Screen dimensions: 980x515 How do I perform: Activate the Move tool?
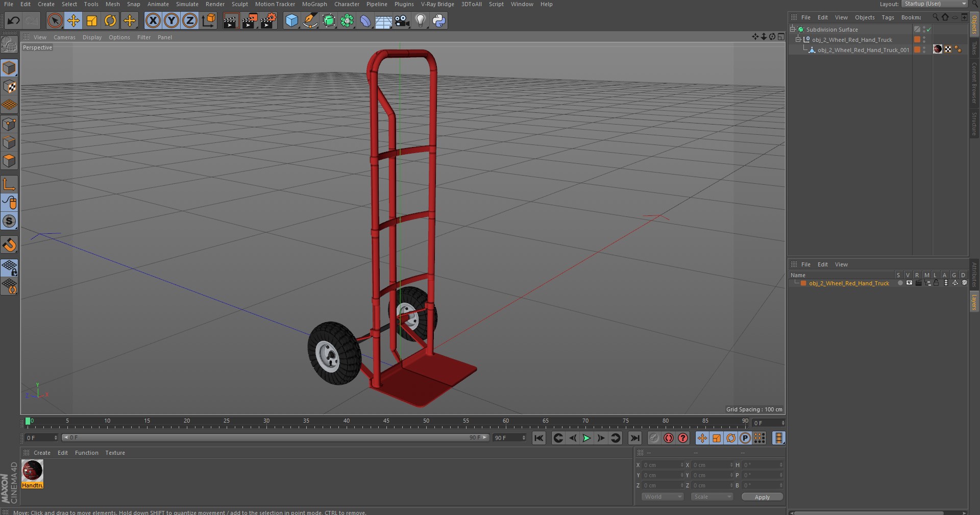pyautogui.click(x=73, y=21)
